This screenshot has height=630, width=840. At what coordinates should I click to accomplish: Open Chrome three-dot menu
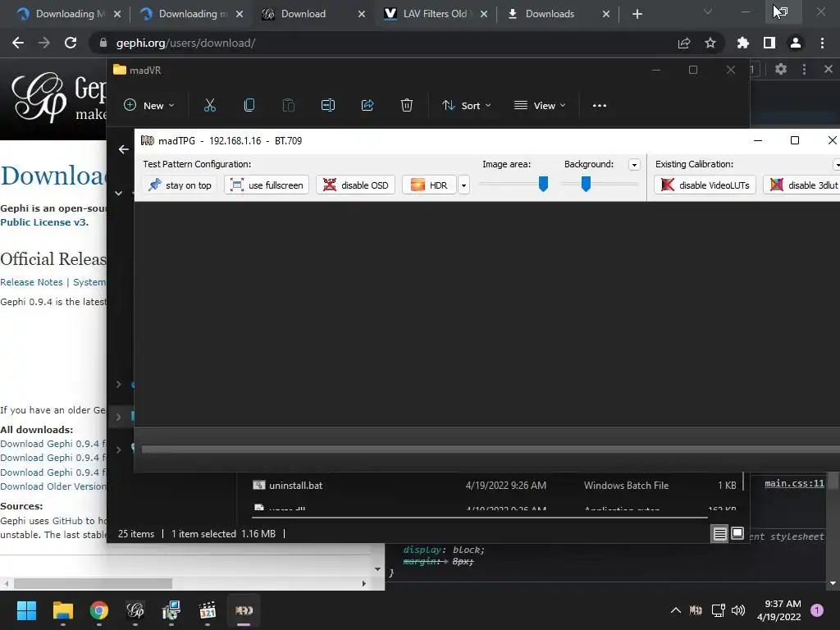[822, 43]
